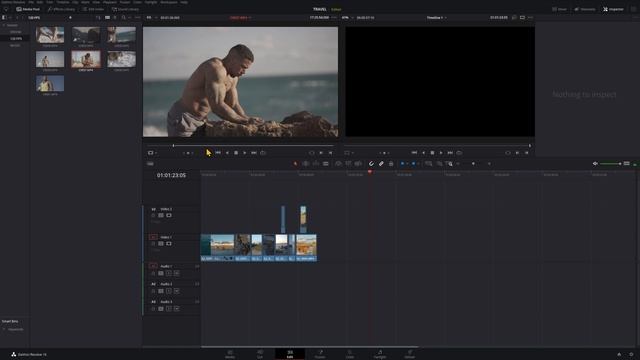640x360 pixels.
Task: Open the Playback menu
Action: tap(109, 2)
